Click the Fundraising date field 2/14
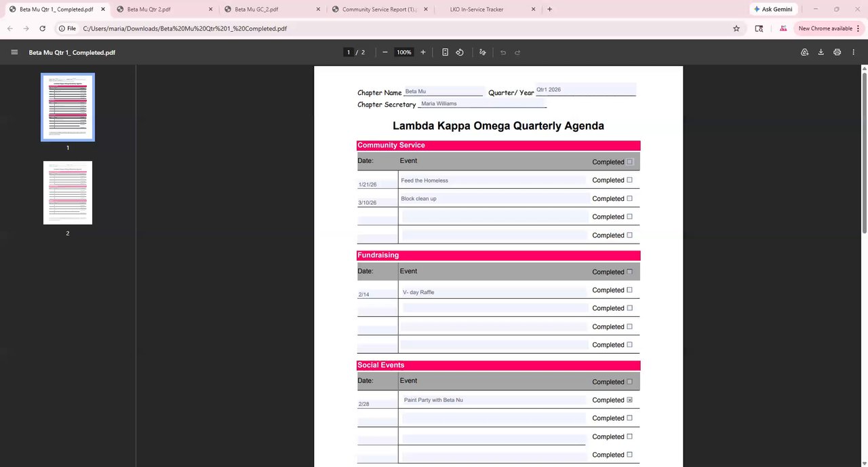The height and width of the screenshot is (467, 868). pos(377,294)
